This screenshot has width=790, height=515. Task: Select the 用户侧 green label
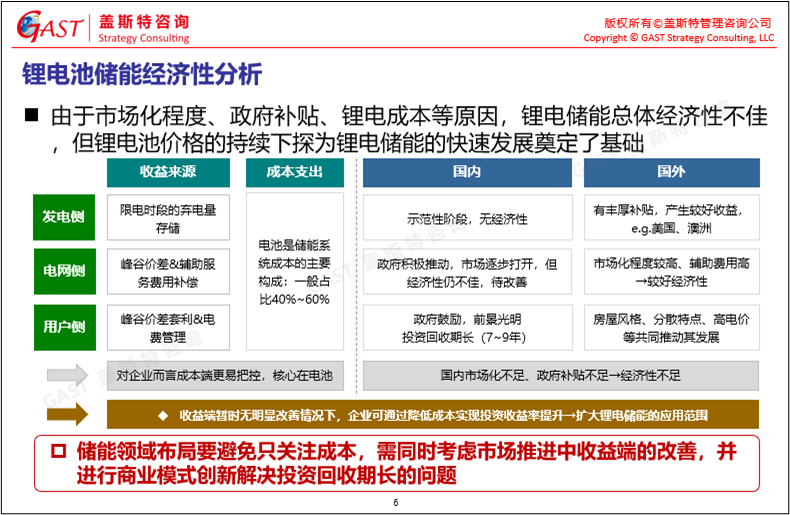(62, 326)
